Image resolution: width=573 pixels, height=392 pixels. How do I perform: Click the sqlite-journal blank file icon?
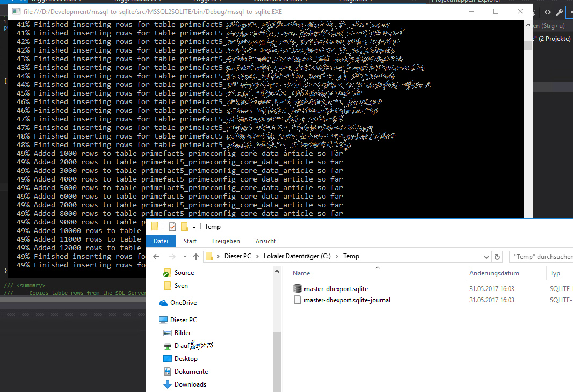tap(298, 300)
